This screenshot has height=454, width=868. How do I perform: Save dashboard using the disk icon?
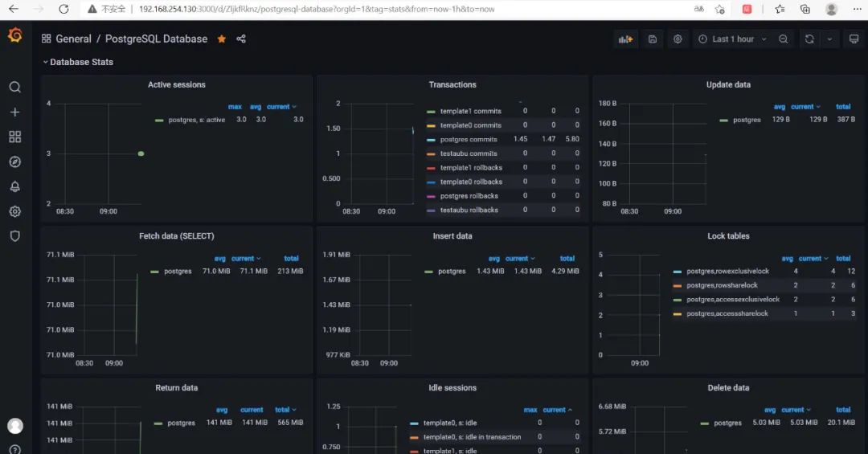[x=653, y=39]
